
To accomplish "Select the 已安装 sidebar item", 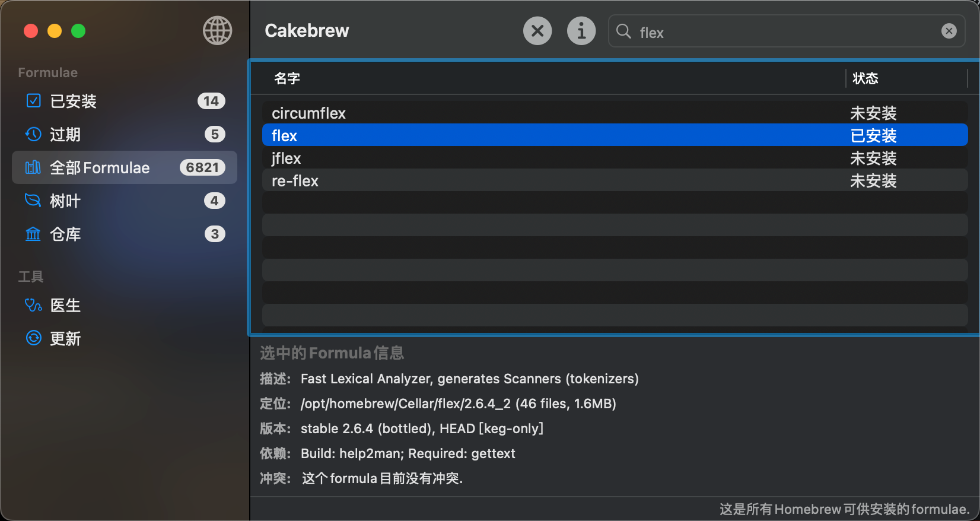I will pyautogui.click(x=125, y=101).
